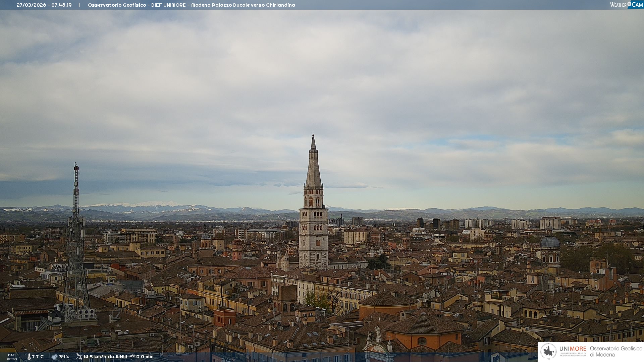
Task: Click the UNIMORE round seal emblem
Action: pos(548,351)
